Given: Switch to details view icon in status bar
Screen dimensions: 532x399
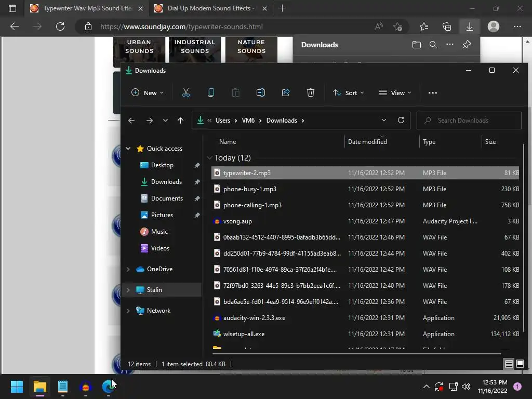Looking at the screenshot, I should (x=509, y=364).
